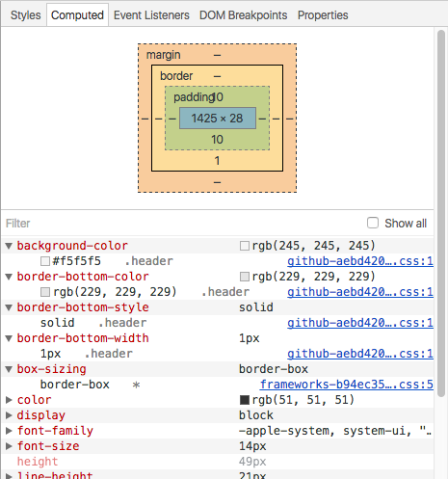
Task: Click the margin bottom dash value
Action: [217, 182]
